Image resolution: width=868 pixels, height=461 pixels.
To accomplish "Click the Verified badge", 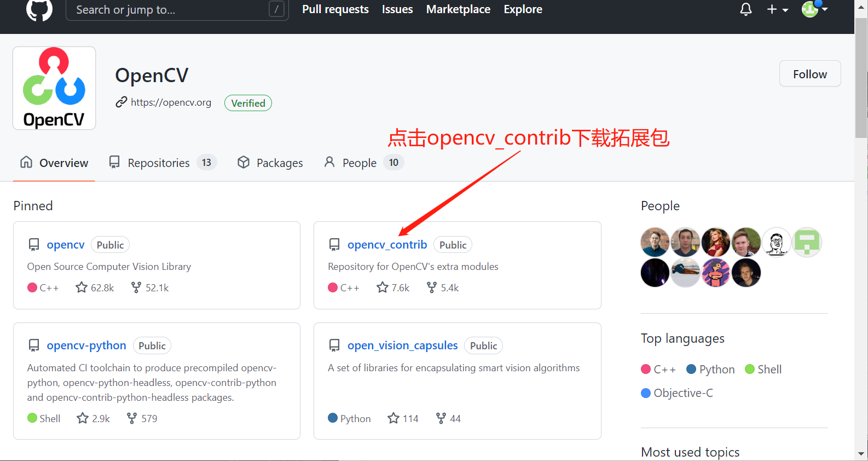I will (x=248, y=103).
